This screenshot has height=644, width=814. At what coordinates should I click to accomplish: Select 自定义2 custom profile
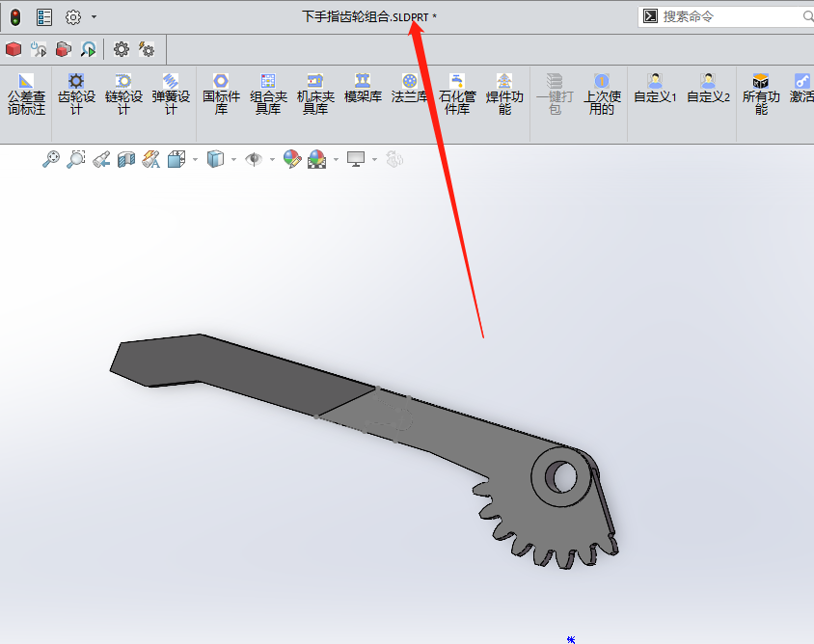click(708, 89)
